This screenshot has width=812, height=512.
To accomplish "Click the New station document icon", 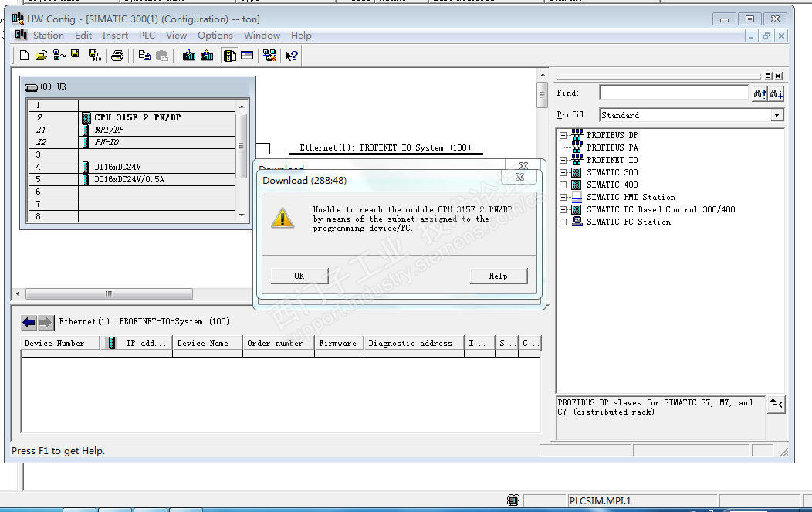I will tap(25, 56).
